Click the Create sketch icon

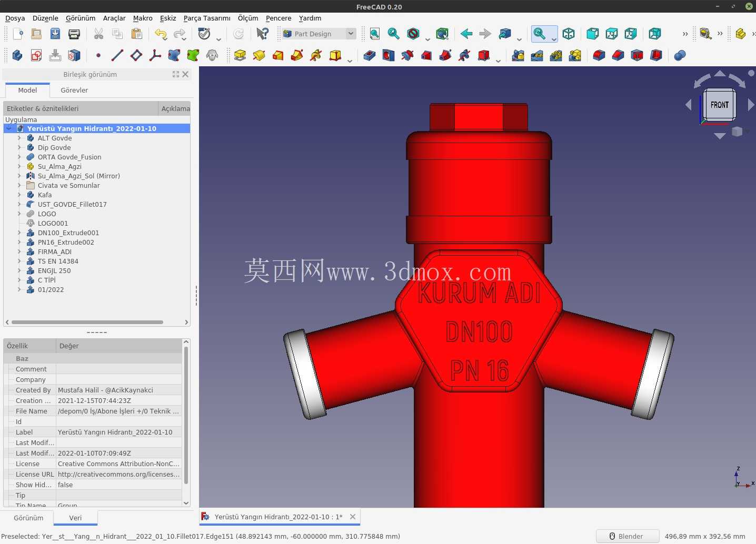click(x=36, y=55)
